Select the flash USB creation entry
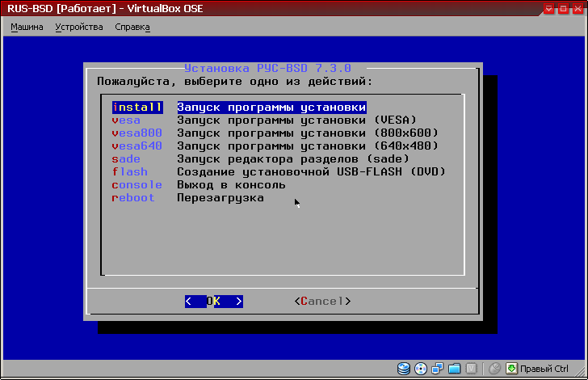This screenshot has width=588, height=380. click(130, 171)
